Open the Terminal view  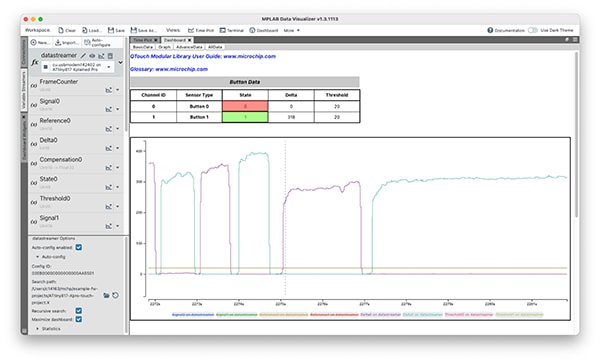point(232,30)
